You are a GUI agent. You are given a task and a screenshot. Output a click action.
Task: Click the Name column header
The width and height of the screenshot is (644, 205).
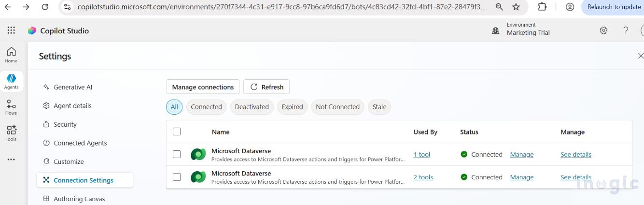pos(221,132)
